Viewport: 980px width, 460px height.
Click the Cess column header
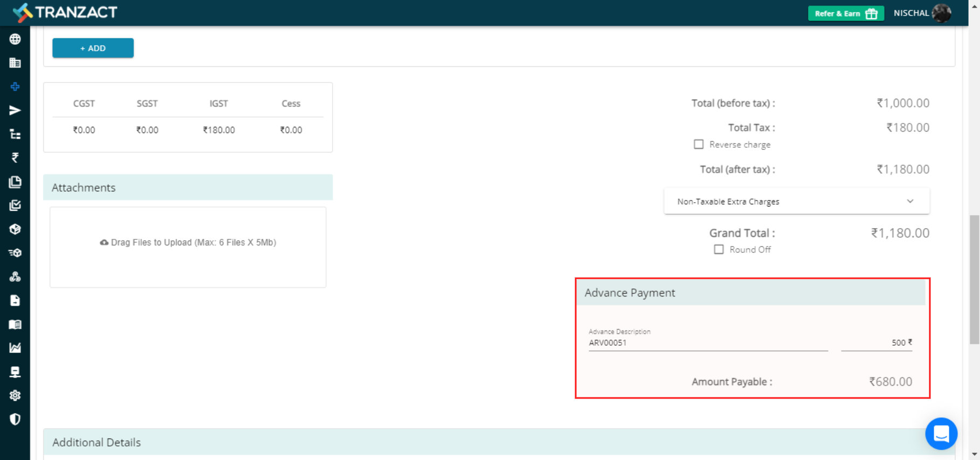tap(291, 104)
